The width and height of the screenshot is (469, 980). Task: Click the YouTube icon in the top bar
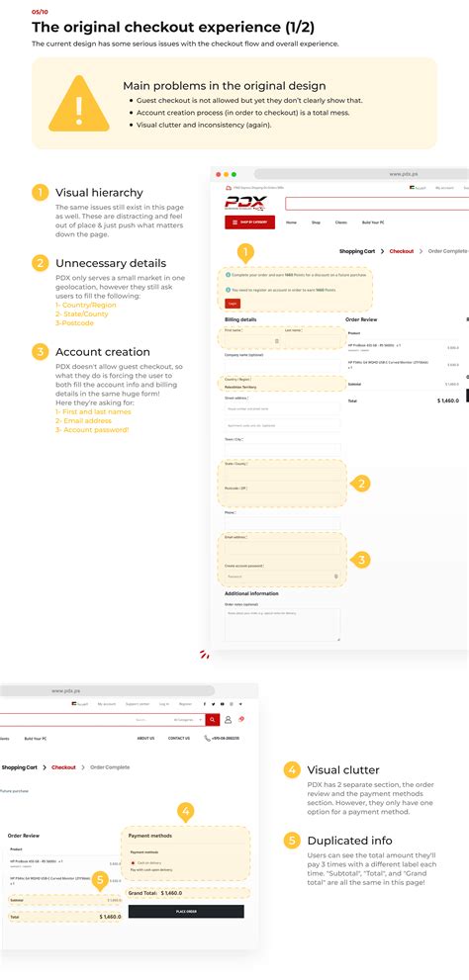[x=222, y=704]
